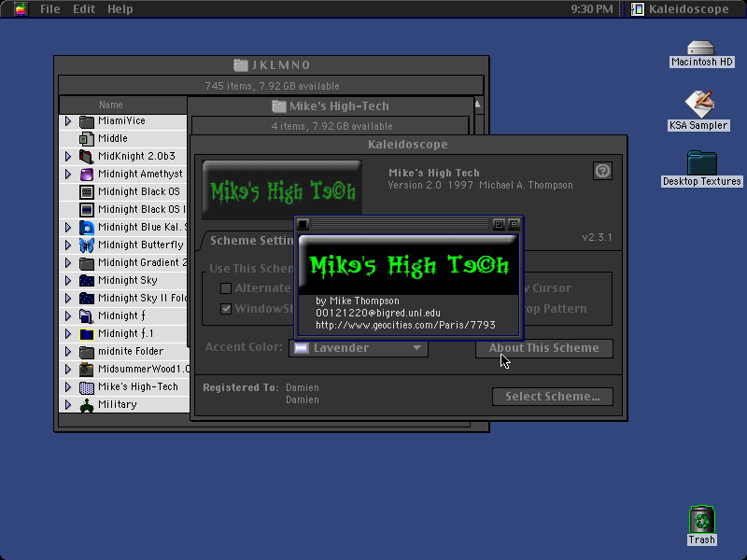Select the MidsummerWood1 wood icon
The height and width of the screenshot is (560, 747).
[x=86, y=369]
